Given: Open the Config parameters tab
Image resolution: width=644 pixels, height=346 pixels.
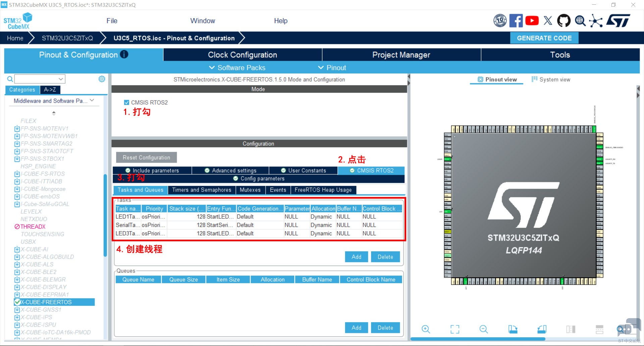Looking at the screenshot, I should tap(259, 179).
